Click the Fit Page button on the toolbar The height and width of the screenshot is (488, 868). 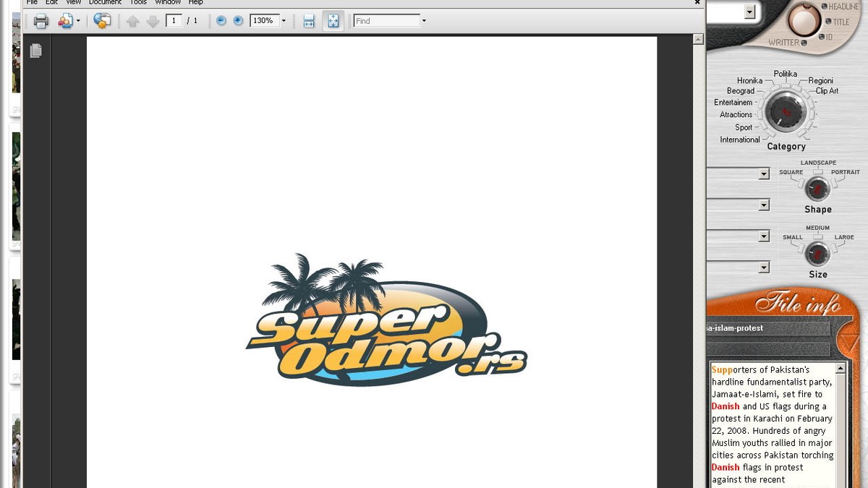pyautogui.click(x=333, y=20)
